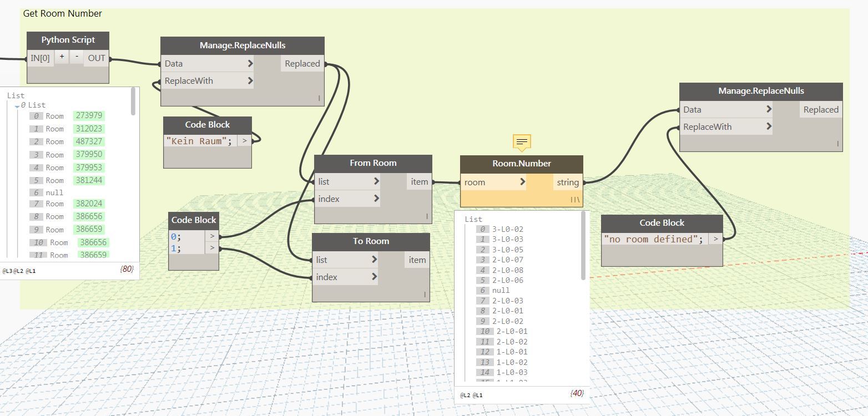
Task: Edit the "no room defined" text in Code Block
Action: (653, 239)
